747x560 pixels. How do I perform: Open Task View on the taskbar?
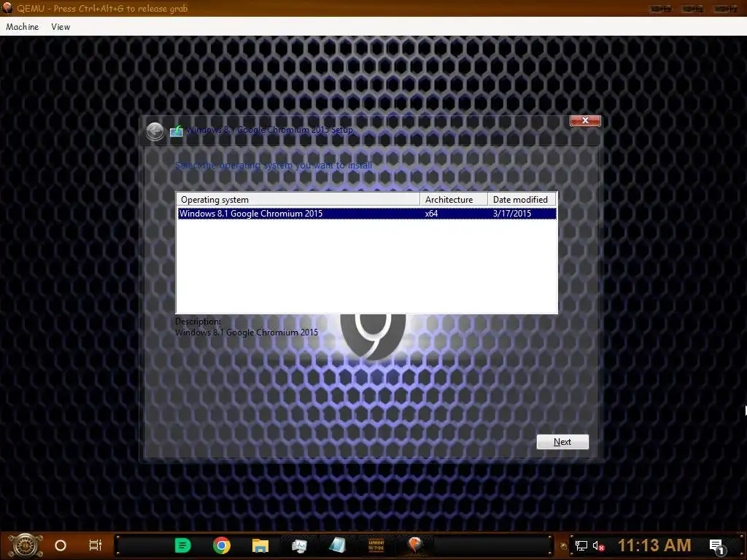[x=96, y=545]
